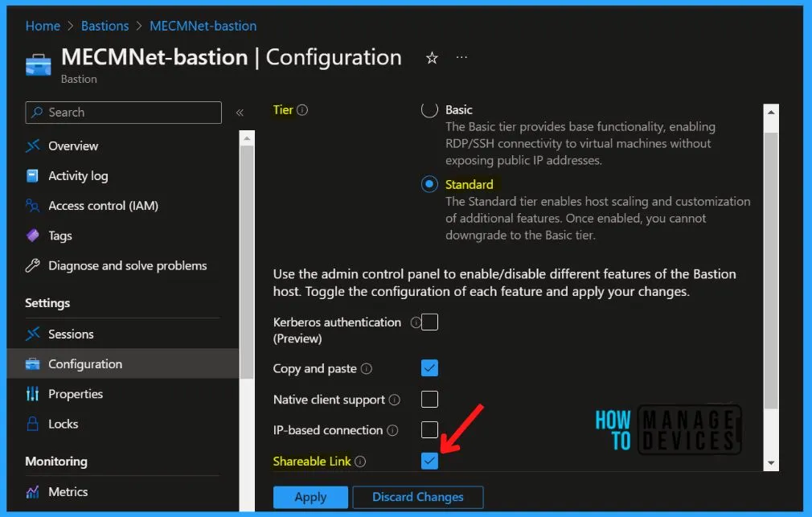This screenshot has width=812, height=517.
Task: Uncheck the Shareable Link checkbox
Action: [429, 461]
